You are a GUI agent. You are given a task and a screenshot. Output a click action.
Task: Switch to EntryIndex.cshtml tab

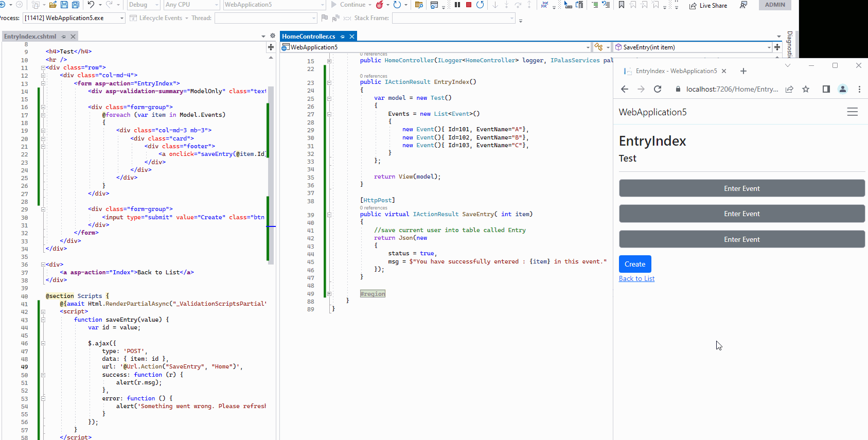[x=30, y=37]
